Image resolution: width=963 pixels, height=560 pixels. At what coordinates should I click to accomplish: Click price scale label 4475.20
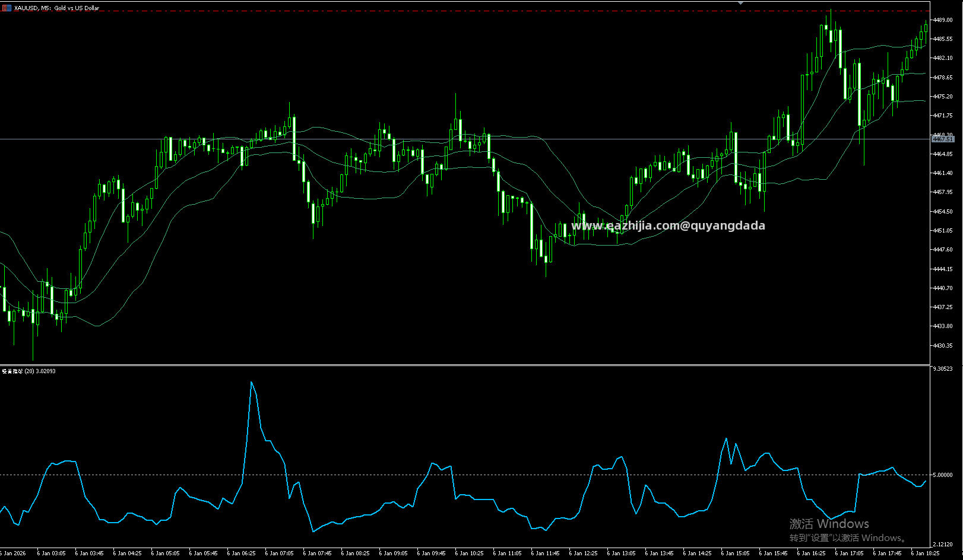pos(943,96)
